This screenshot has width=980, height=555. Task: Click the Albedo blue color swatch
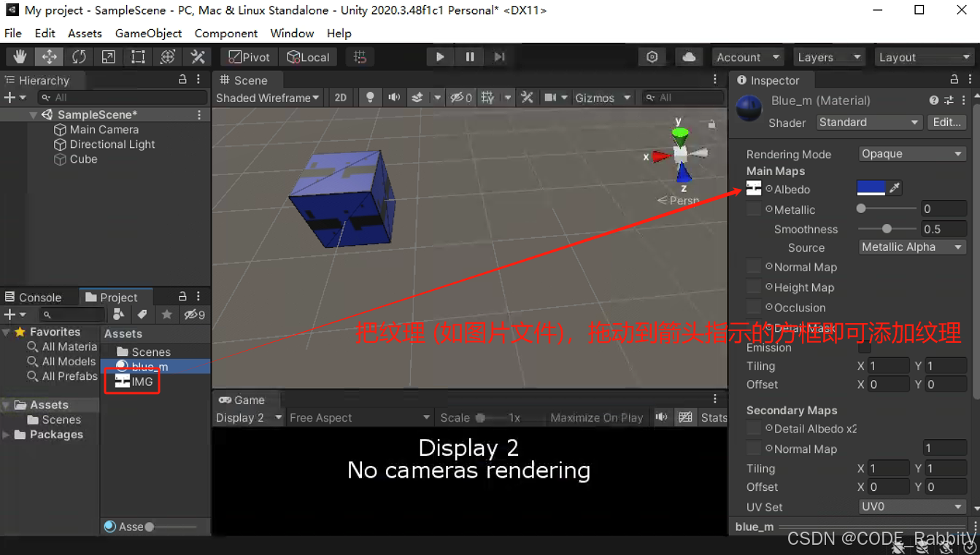coord(871,188)
